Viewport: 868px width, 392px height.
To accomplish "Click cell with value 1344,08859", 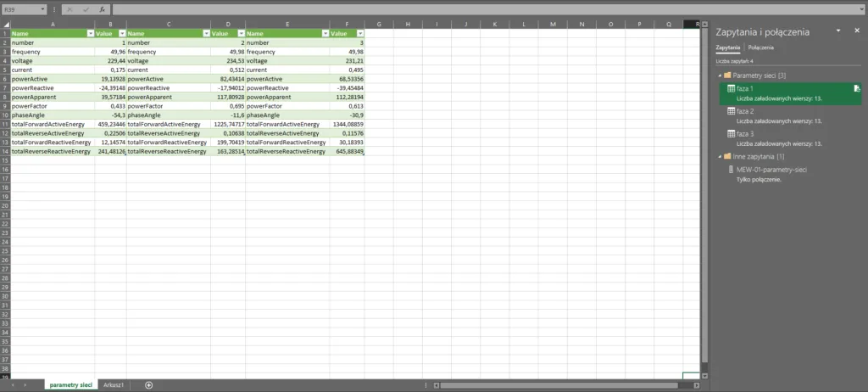I will (x=347, y=124).
